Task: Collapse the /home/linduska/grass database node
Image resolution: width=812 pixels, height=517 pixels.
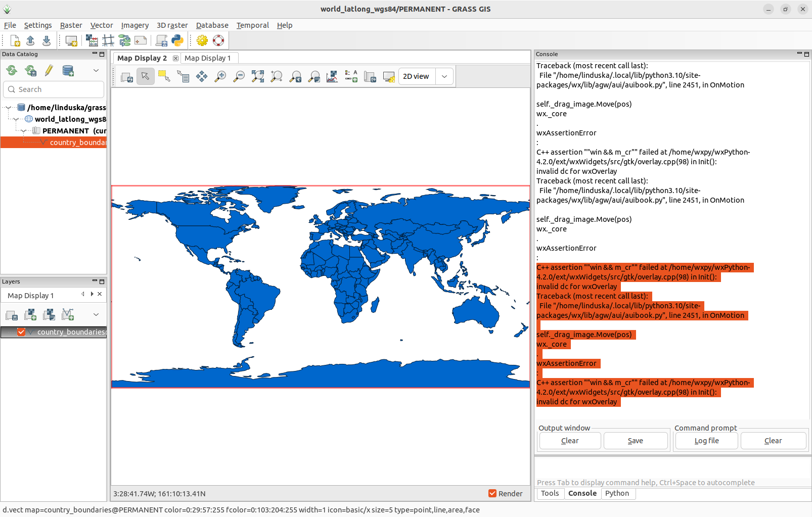Action: (x=8, y=108)
